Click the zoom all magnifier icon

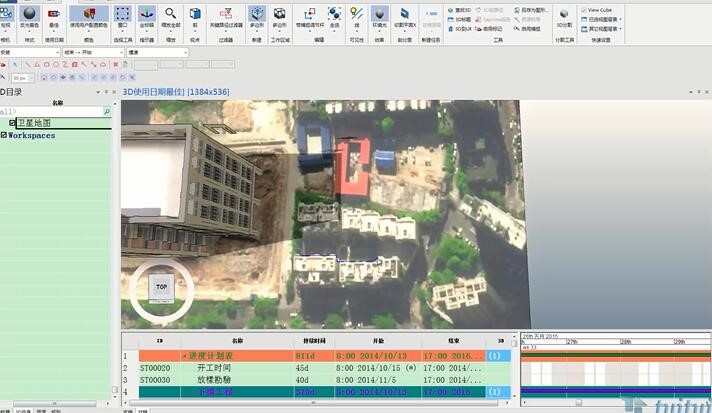pyautogui.click(x=171, y=14)
